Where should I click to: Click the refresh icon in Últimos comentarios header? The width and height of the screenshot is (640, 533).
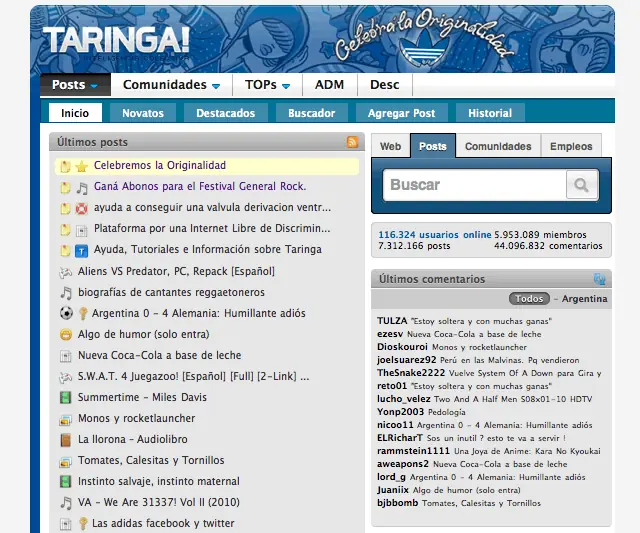[599, 279]
